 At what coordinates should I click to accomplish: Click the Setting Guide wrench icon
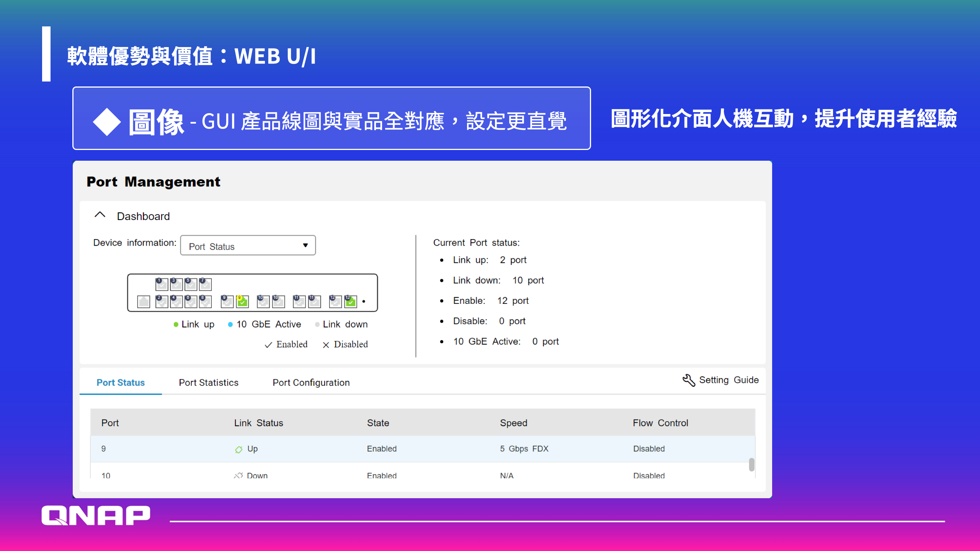688,380
